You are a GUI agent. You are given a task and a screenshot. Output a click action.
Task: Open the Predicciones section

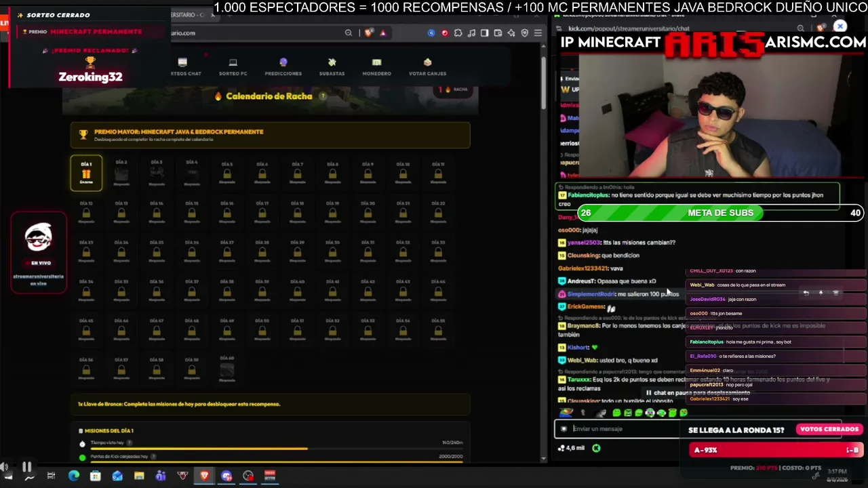283,67
